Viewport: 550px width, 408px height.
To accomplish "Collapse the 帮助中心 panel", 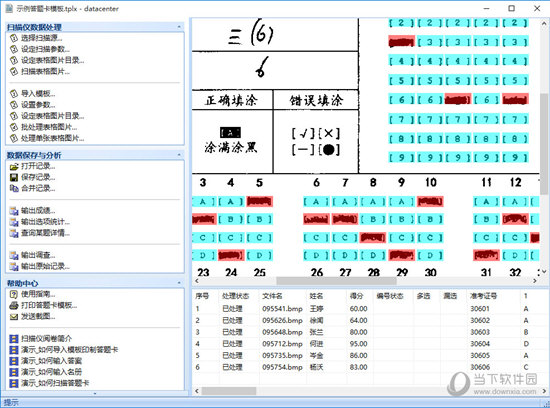I will point(179,283).
